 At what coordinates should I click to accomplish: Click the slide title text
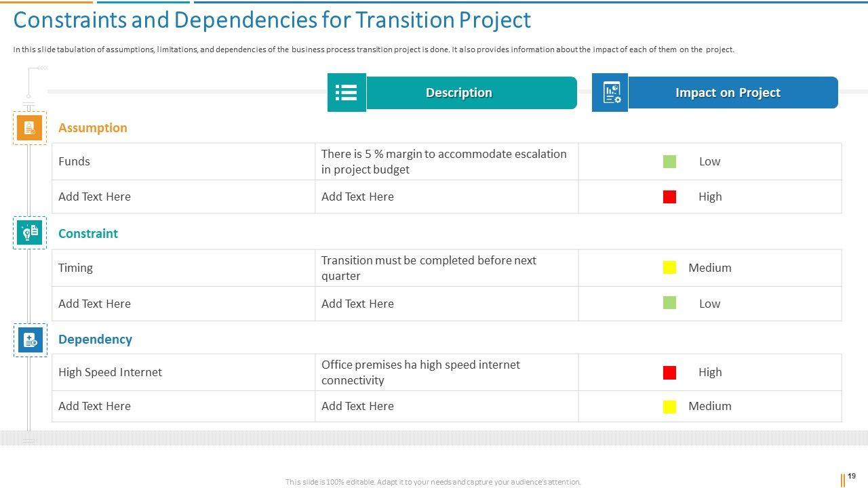[x=272, y=20]
